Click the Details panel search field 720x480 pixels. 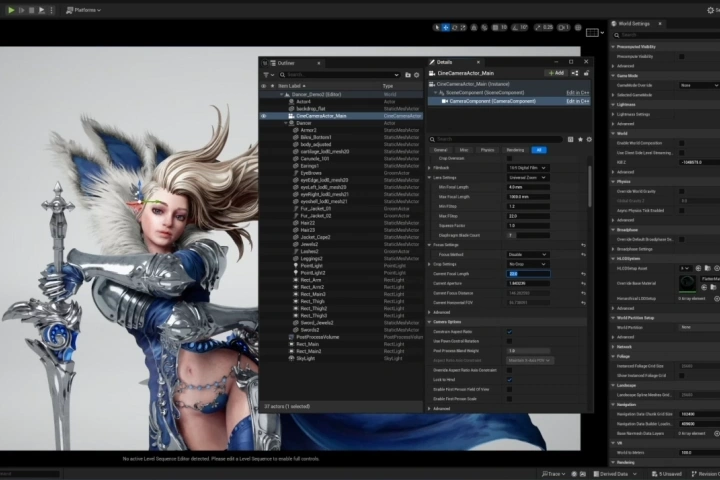pos(495,139)
